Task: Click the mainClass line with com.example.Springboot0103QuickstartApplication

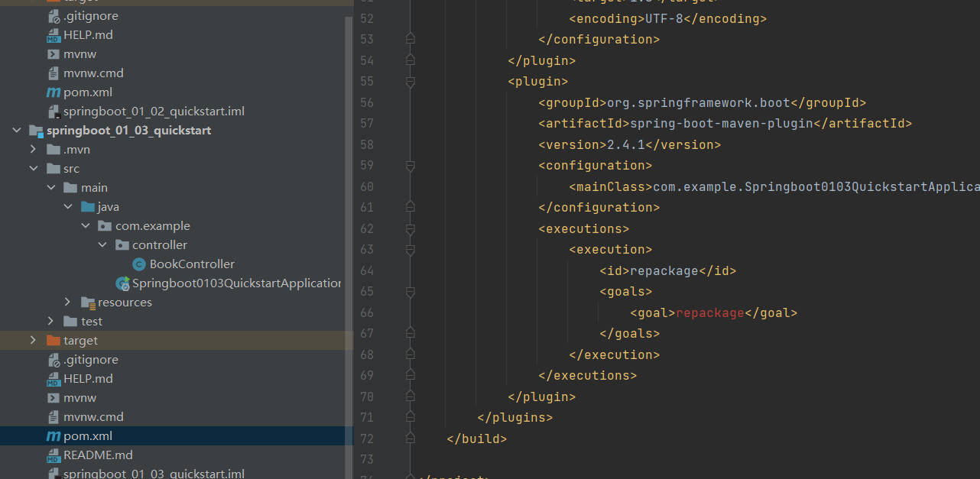Action: (774, 186)
